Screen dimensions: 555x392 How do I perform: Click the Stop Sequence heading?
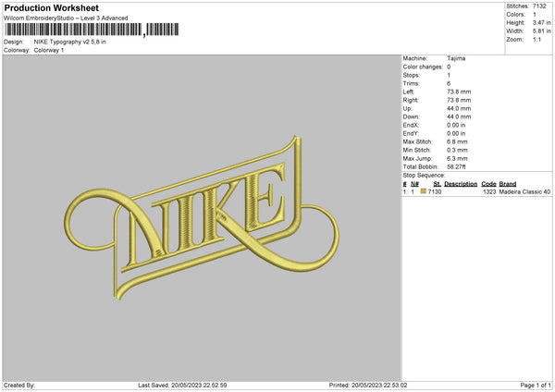click(423, 175)
